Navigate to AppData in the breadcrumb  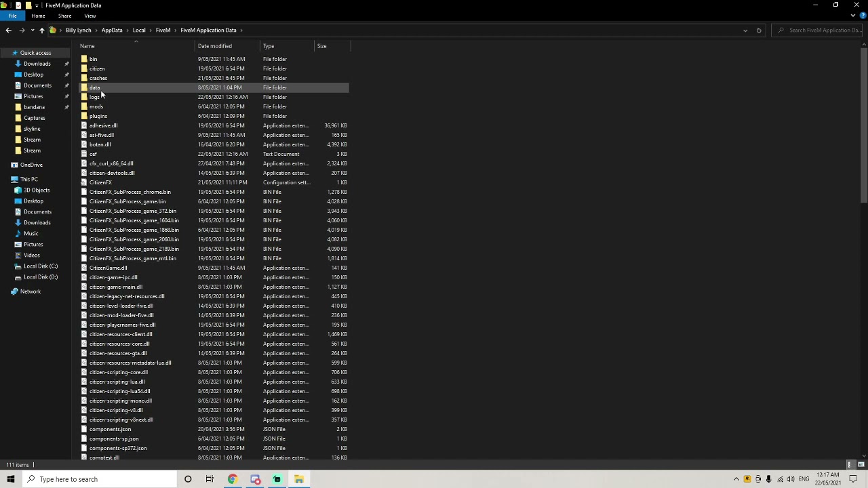pos(112,30)
